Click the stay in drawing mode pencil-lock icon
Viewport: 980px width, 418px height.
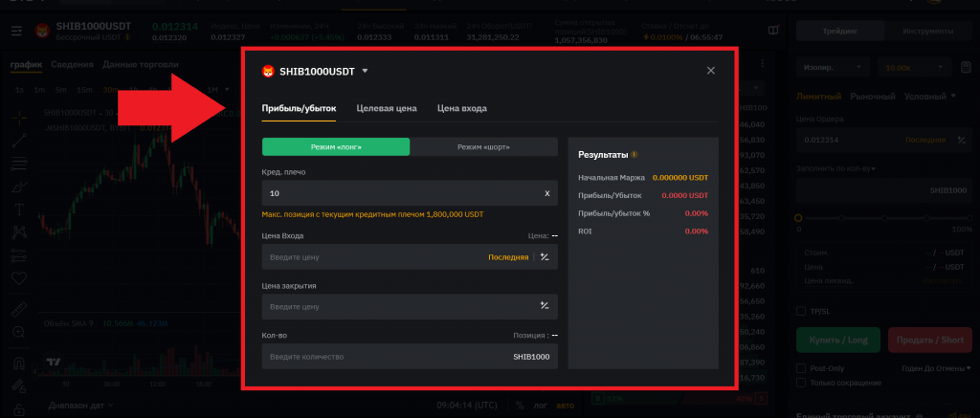coord(19,386)
